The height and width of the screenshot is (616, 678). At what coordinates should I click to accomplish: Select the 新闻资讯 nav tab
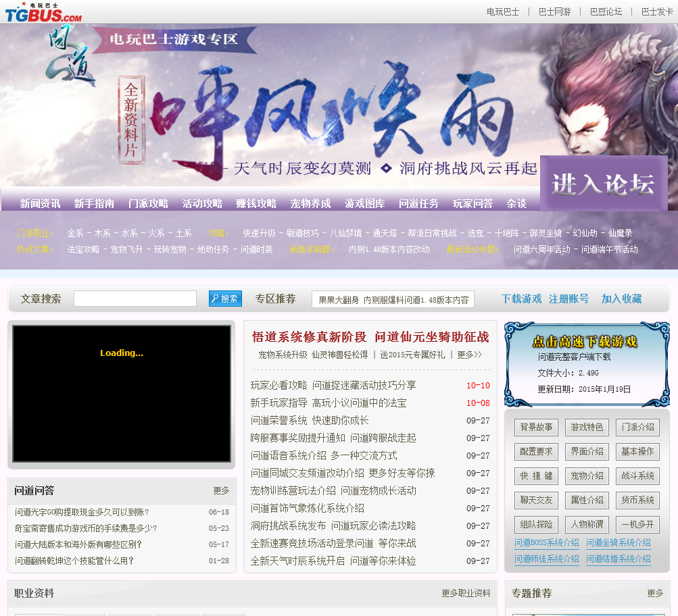point(40,203)
